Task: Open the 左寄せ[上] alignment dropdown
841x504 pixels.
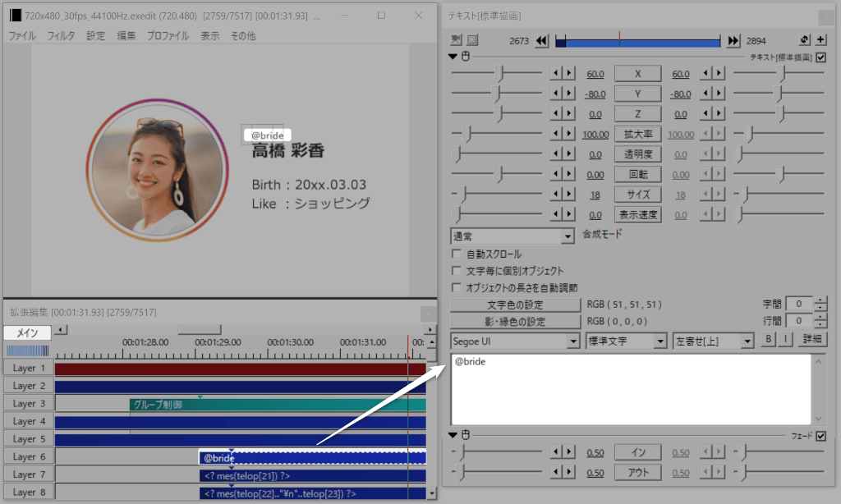Action: (712, 341)
